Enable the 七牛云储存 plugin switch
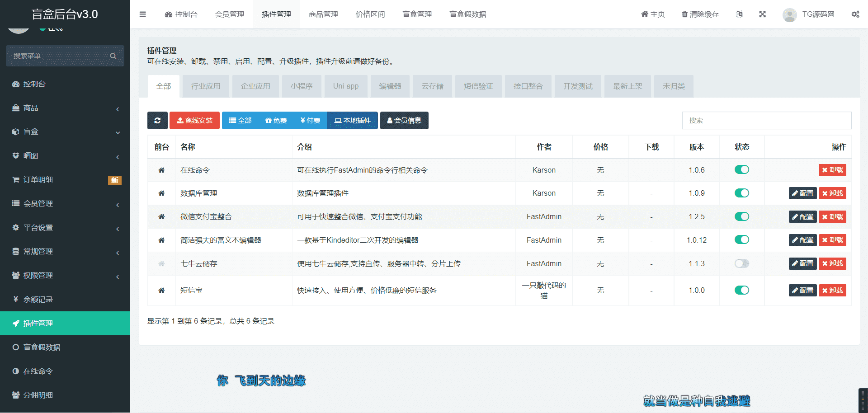Image resolution: width=868 pixels, height=413 pixels. pyautogui.click(x=741, y=263)
